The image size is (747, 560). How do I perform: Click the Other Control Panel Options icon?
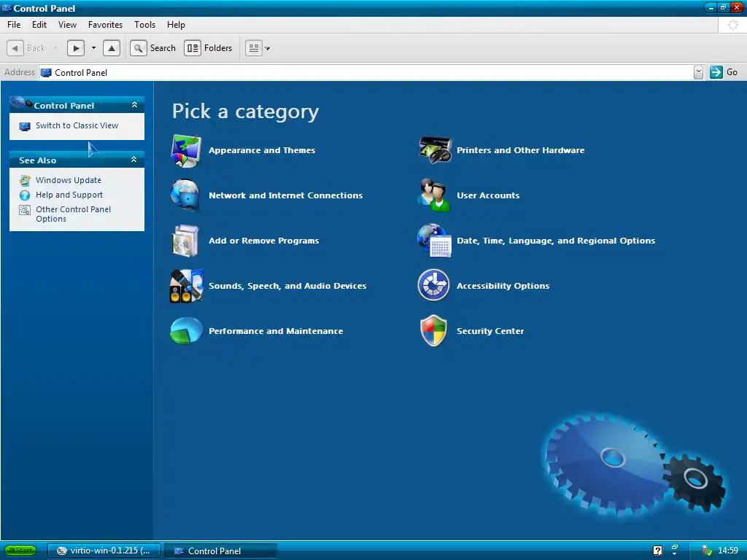coord(25,210)
